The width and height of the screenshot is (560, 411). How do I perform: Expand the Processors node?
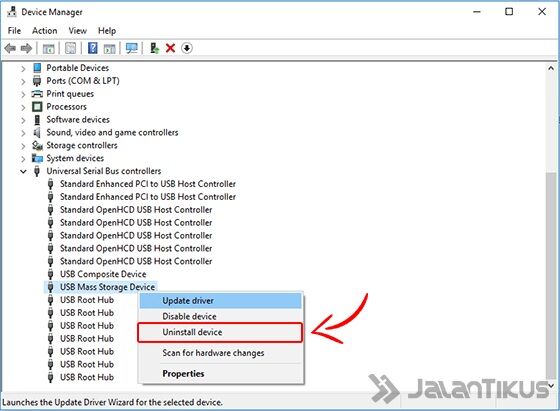tap(23, 107)
